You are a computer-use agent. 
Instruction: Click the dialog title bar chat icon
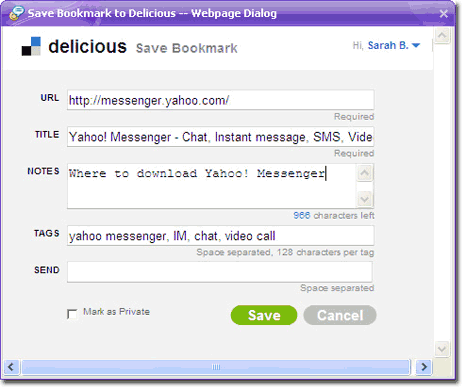16,13
